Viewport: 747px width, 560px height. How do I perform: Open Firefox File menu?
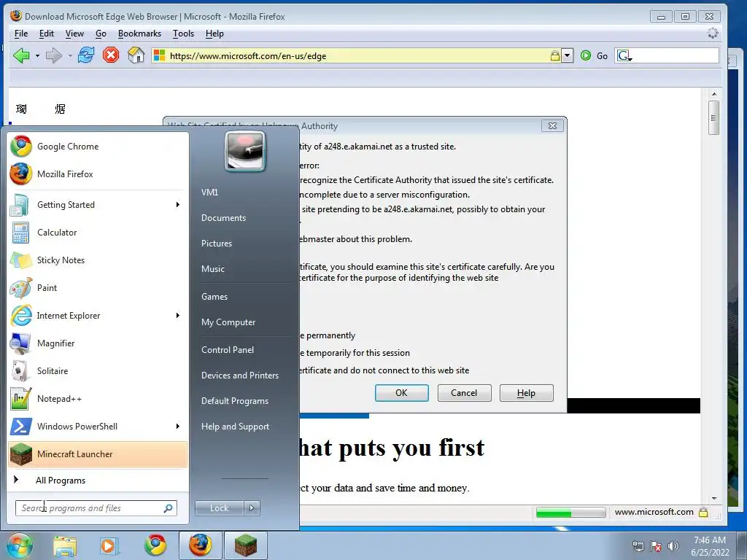point(21,34)
